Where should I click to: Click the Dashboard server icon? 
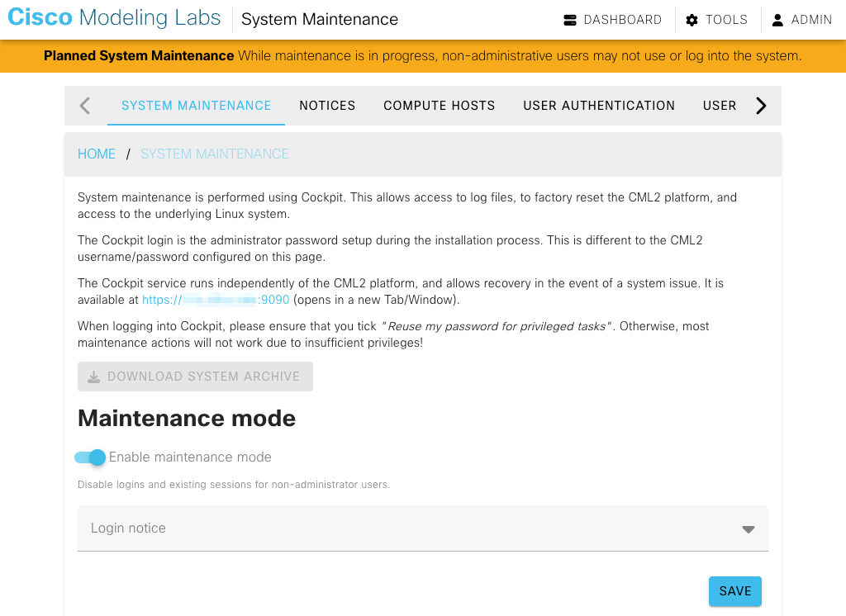coord(570,20)
